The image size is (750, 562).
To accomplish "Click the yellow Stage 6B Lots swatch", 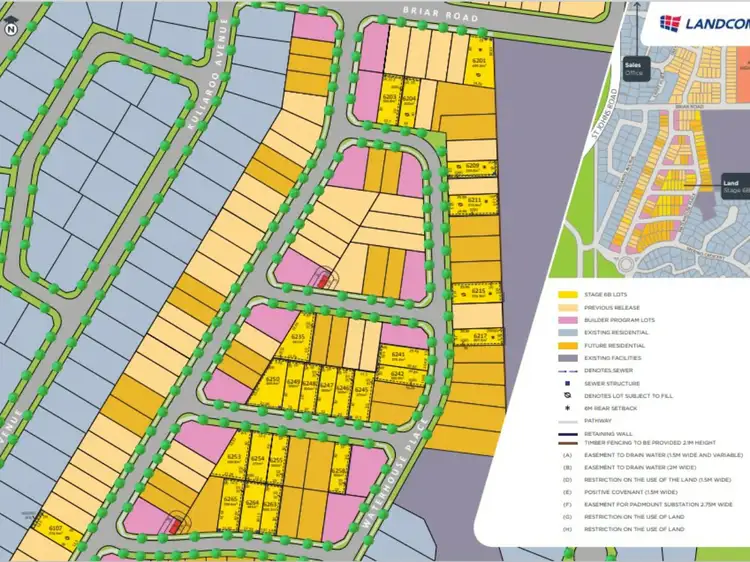I will (x=566, y=294).
